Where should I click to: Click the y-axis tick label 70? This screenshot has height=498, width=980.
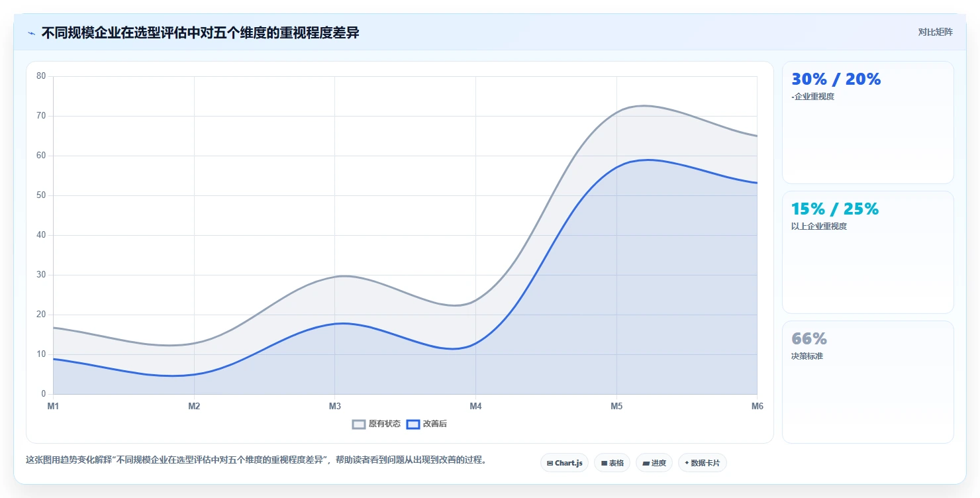click(41, 116)
